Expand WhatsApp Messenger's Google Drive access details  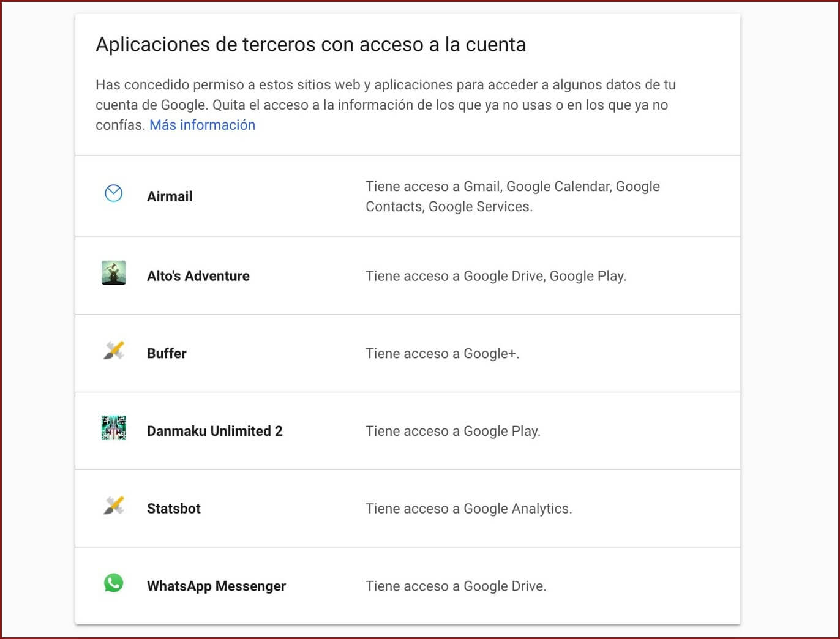click(456, 586)
